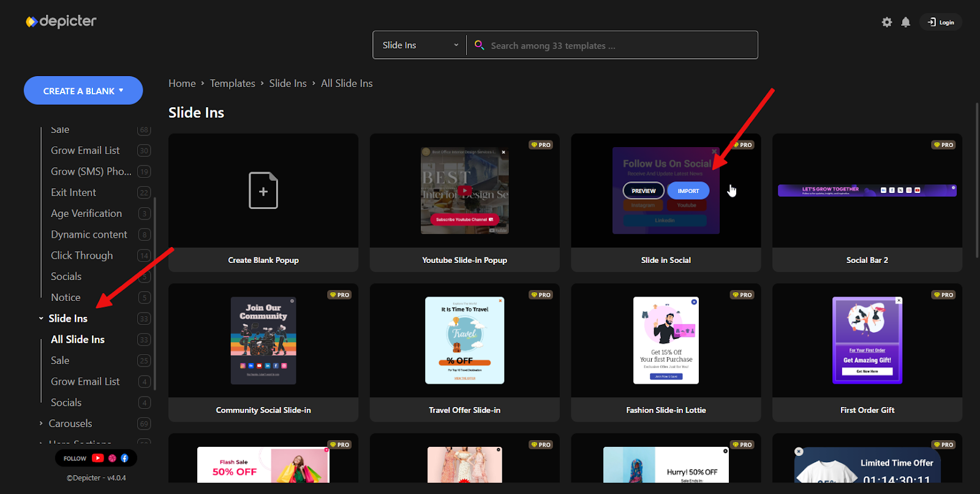980x494 pixels.
Task: Select All Slide Ins in sidebar
Action: pyautogui.click(x=78, y=340)
